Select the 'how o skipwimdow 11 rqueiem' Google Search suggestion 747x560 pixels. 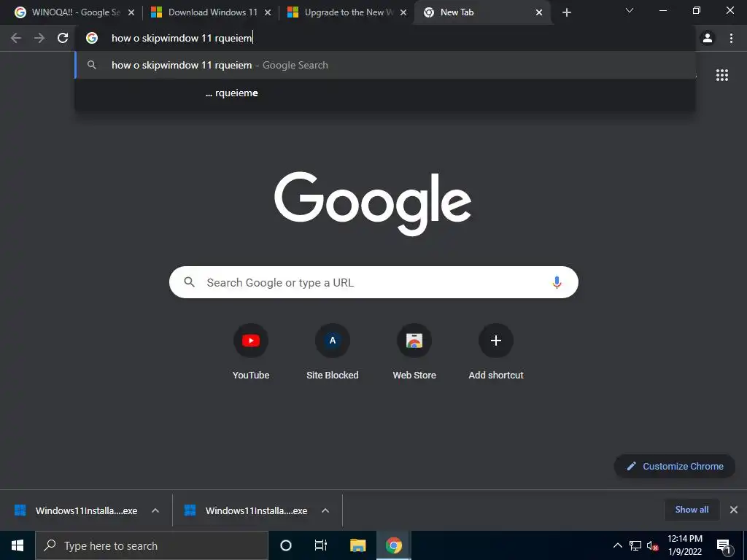[385, 65]
